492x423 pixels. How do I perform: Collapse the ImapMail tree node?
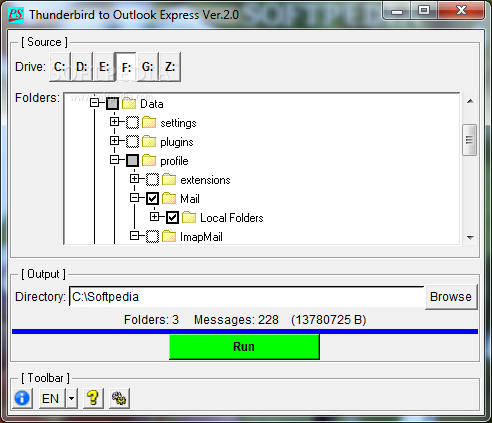(134, 236)
